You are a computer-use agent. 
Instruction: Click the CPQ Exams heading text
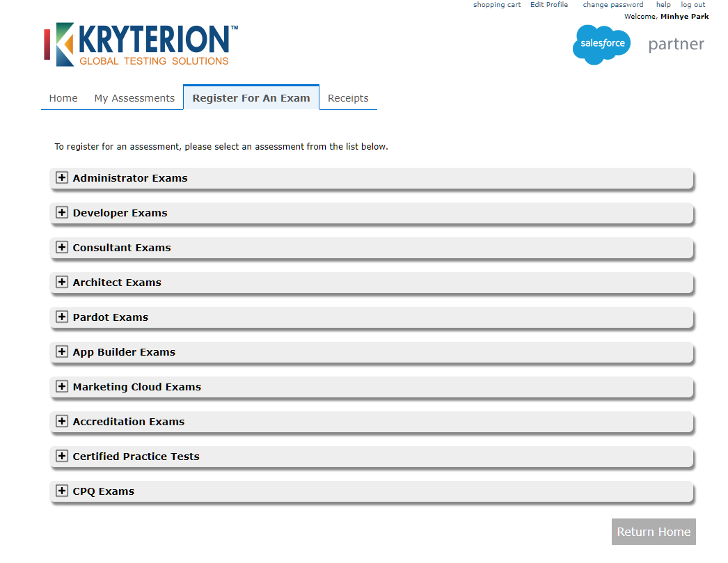(104, 491)
